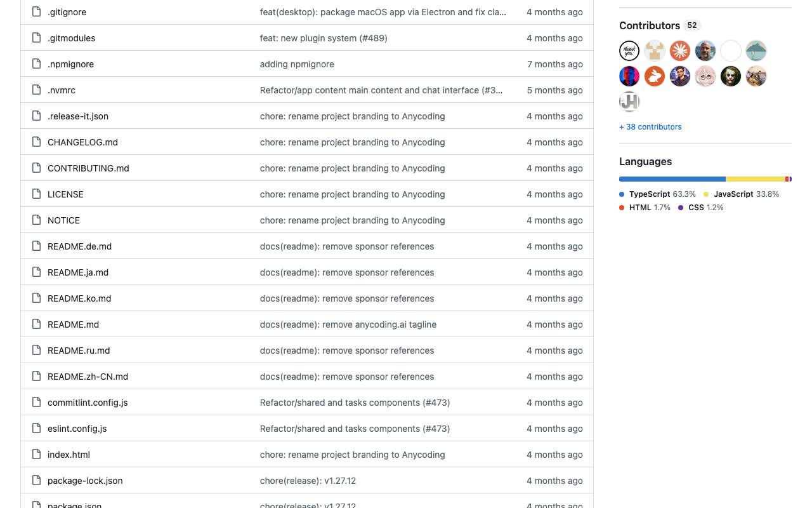Viewport: 812px width, 508px height.
Task: Open the Contributors section heading link
Action: (650, 25)
